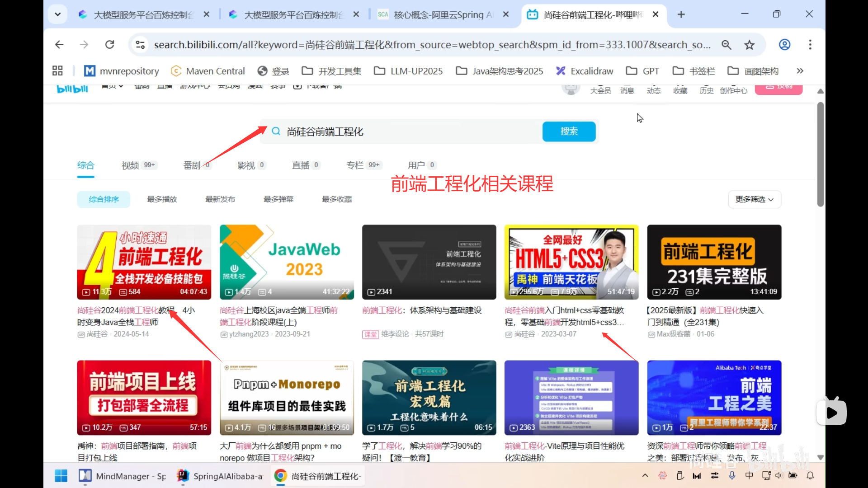Switch to the 视频 results tab
The image size is (868, 488).
click(131, 165)
